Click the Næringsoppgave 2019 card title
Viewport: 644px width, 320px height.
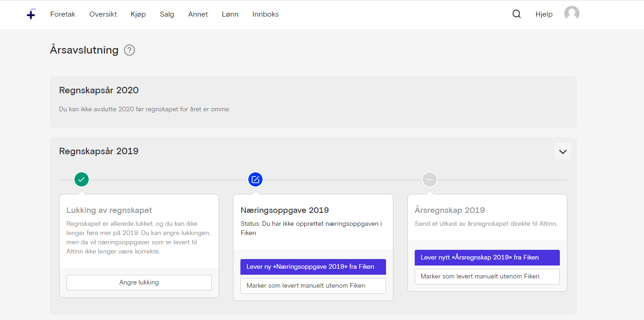(285, 211)
